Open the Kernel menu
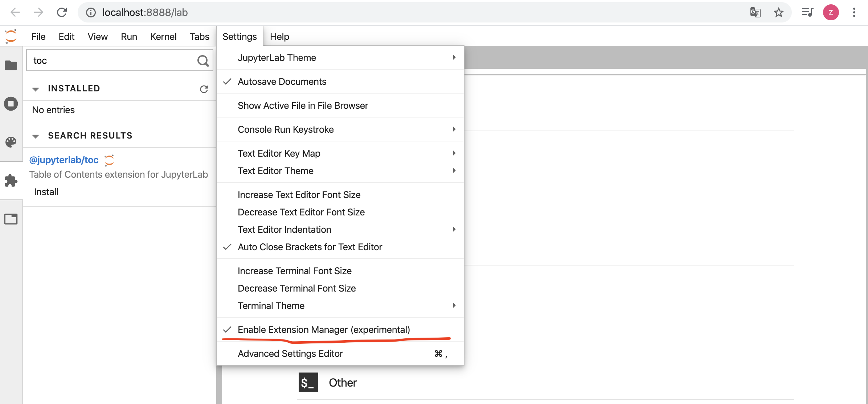This screenshot has width=868, height=404. (x=163, y=37)
